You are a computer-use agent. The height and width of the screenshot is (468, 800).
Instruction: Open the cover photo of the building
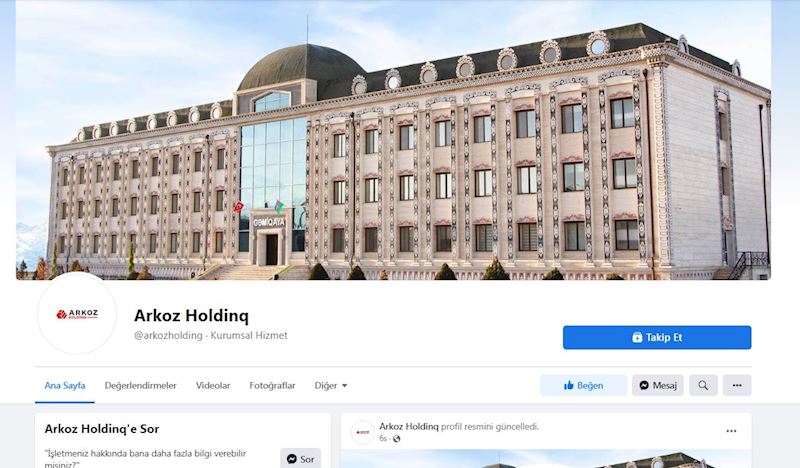pos(393,140)
